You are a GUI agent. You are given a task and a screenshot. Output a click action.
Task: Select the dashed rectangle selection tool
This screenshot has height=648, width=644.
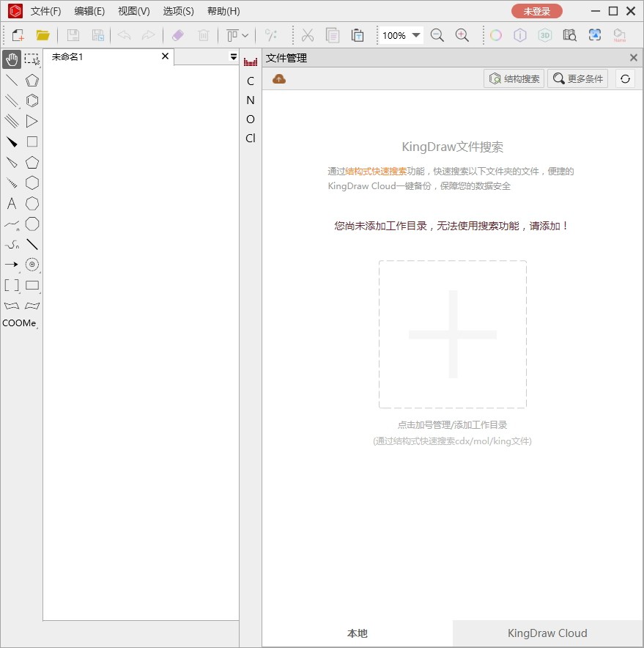pyautogui.click(x=32, y=60)
